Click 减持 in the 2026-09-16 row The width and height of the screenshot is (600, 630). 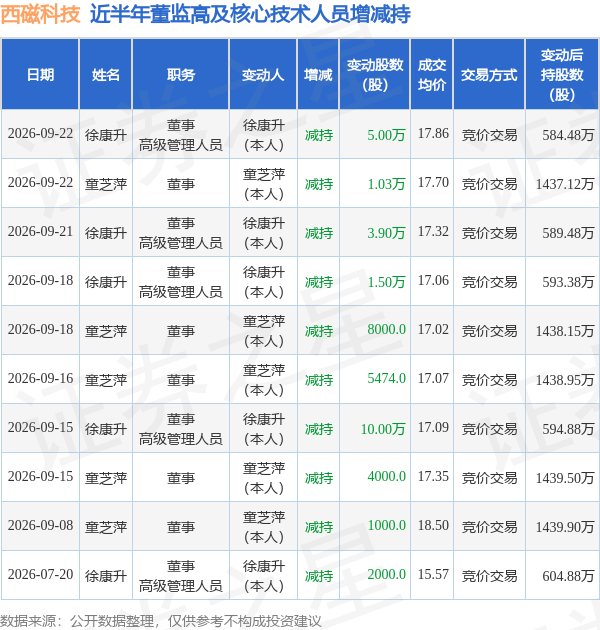[319, 380]
